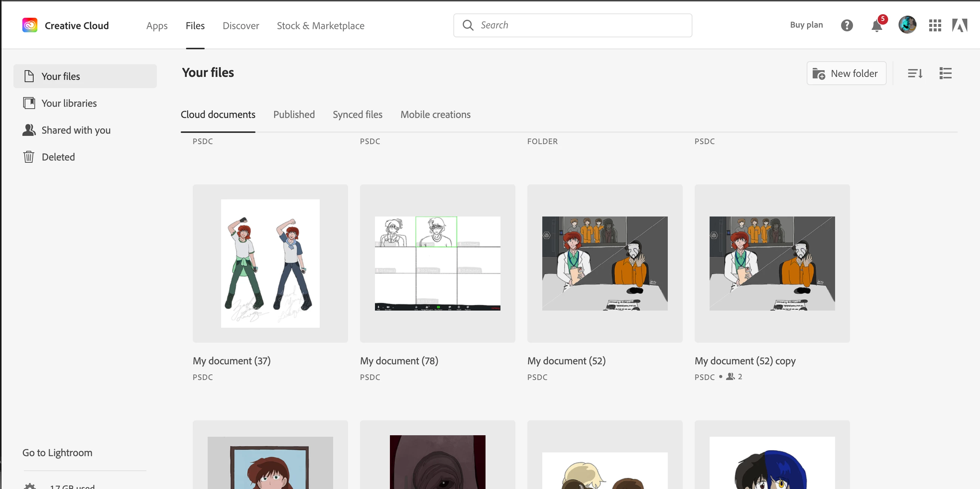
Task: Switch to the Published tab
Action: pos(294,115)
